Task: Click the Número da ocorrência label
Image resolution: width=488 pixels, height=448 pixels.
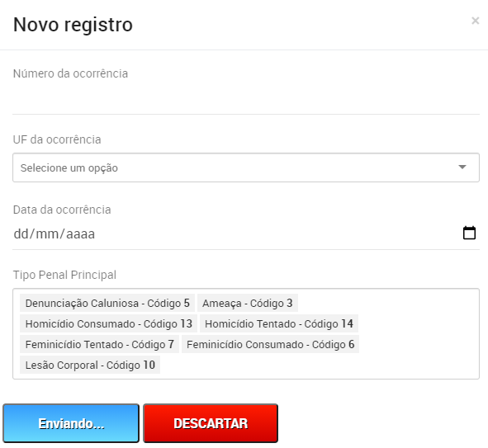Action: point(70,73)
